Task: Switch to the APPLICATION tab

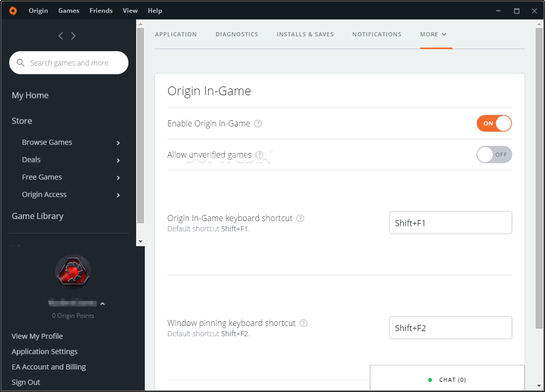Action: tap(176, 34)
